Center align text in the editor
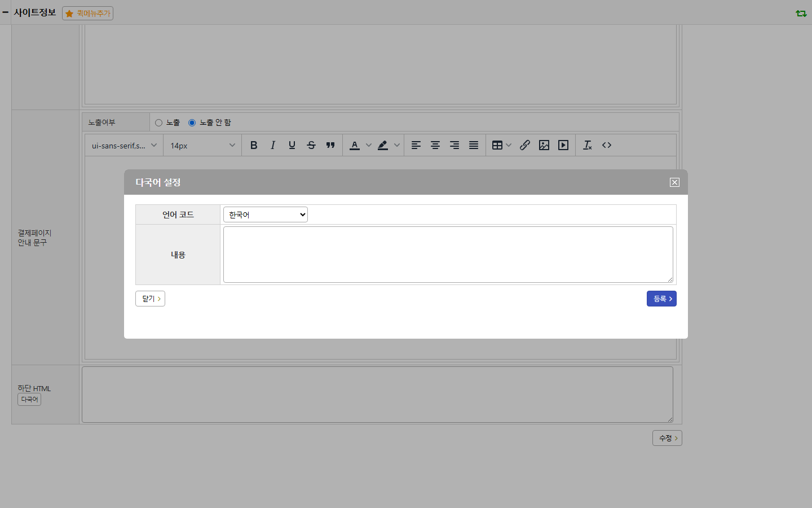The width and height of the screenshot is (812, 508). [435, 145]
